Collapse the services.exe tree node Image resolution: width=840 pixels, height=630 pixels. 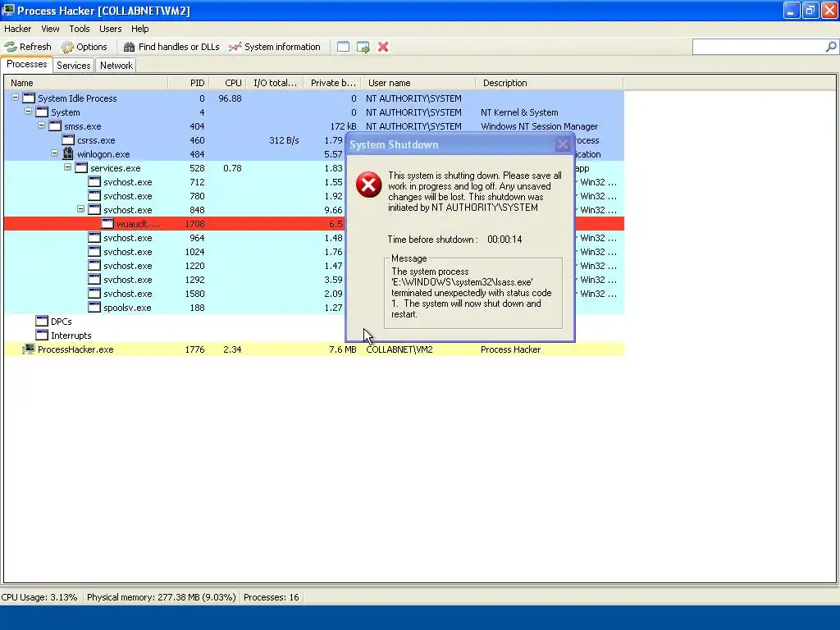point(67,167)
